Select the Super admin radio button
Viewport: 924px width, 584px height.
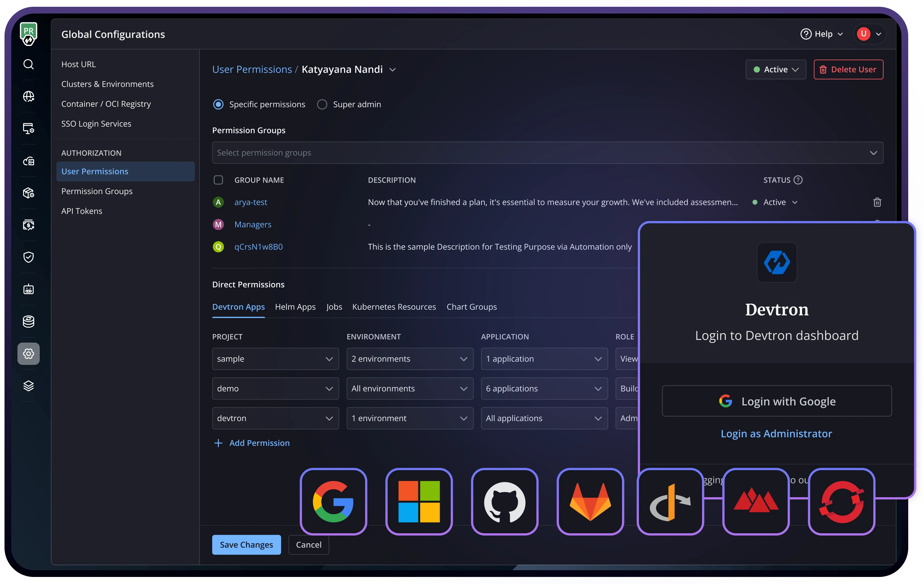[x=322, y=105]
